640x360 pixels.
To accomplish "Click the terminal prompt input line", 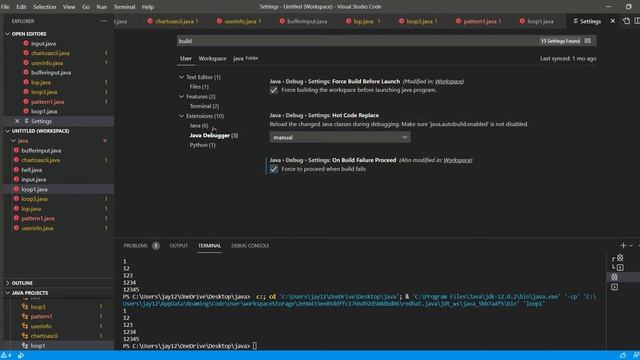I will point(254,346).
